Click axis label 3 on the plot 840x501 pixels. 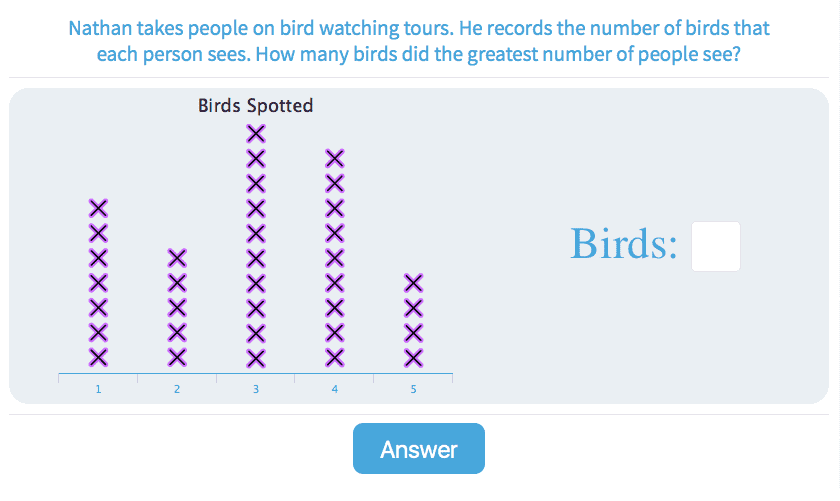(x=256, y=389)
